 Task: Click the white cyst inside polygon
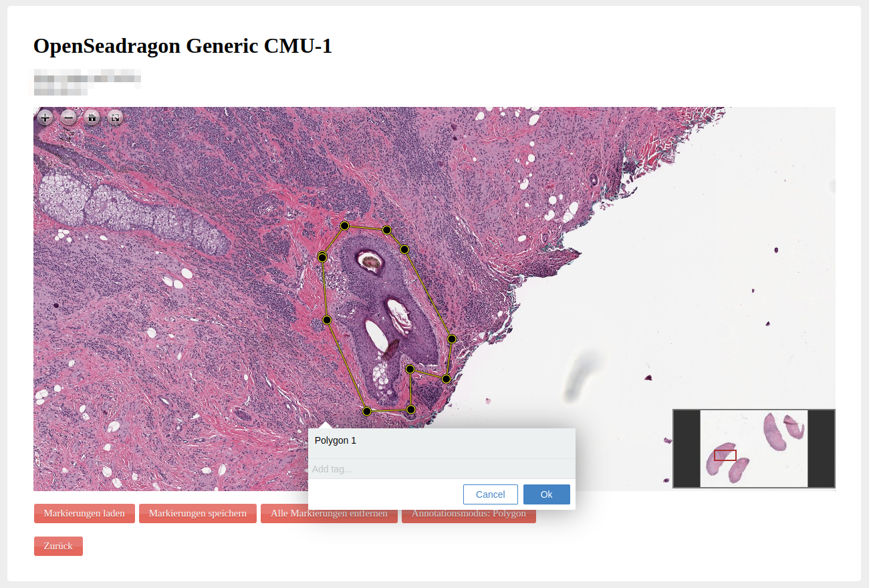(x=376, y=335)
